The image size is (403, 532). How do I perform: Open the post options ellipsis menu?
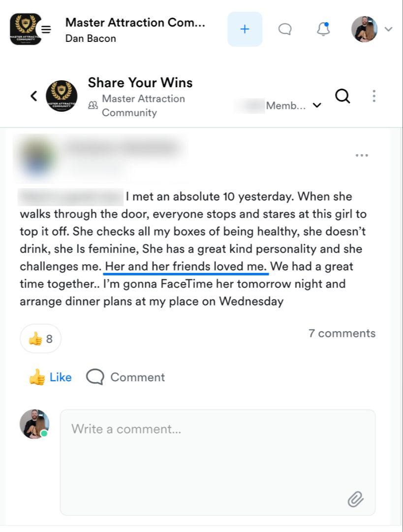click(362, 156)
